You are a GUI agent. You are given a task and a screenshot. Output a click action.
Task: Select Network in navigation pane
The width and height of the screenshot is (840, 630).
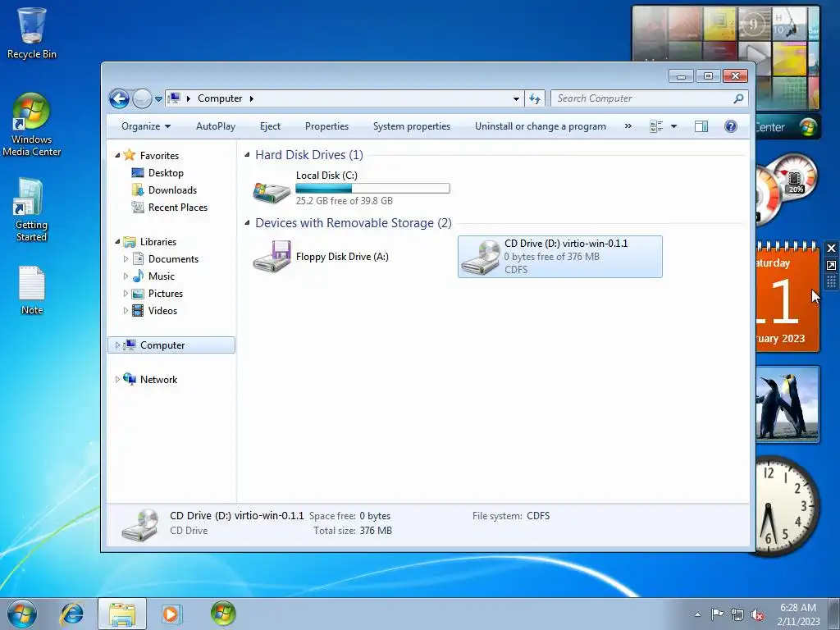[158, 379]
